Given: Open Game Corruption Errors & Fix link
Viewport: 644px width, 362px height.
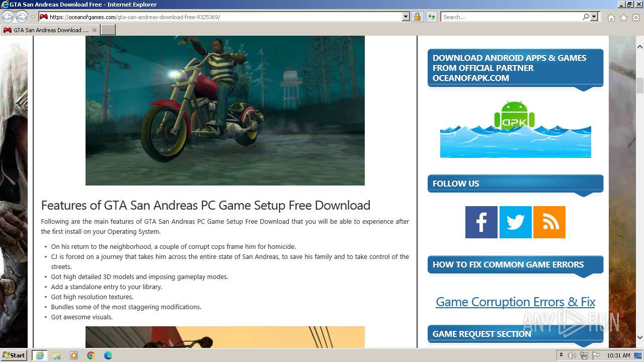Looking at the screenshot, I should coord(515,302).
